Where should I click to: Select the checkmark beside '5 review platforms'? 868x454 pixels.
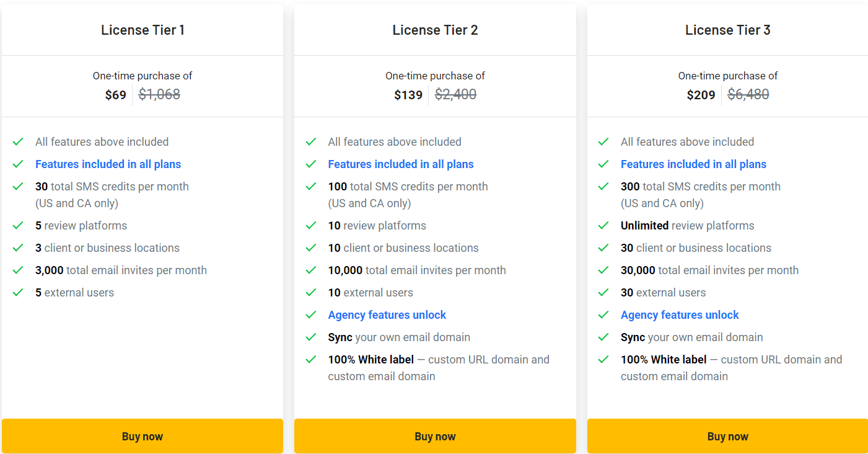click(18, 226)
